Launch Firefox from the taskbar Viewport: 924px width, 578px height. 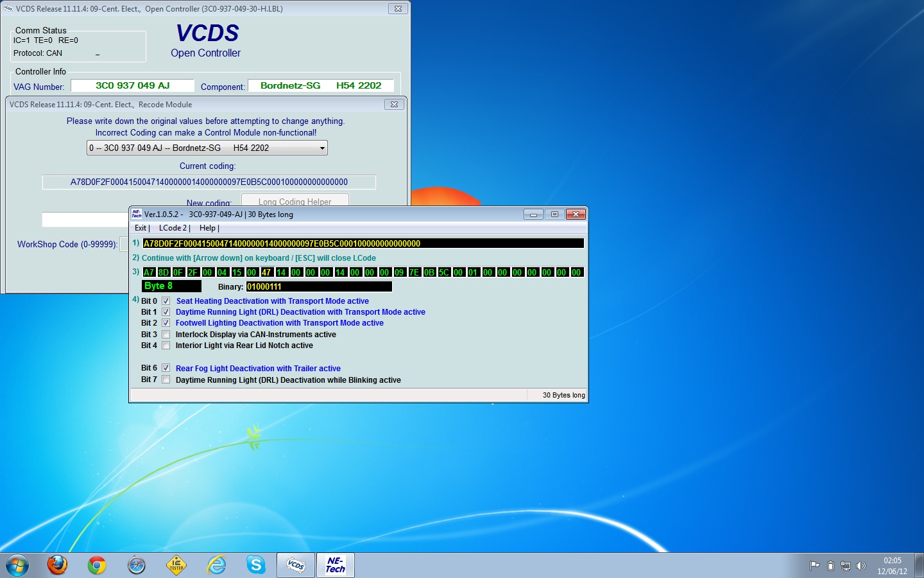click(x=57, y=565)
